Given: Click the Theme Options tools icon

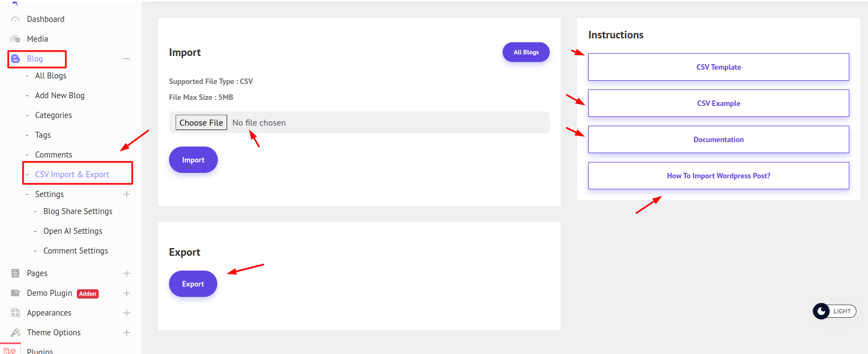Looking at the screenshot, I should click(15, 333).
